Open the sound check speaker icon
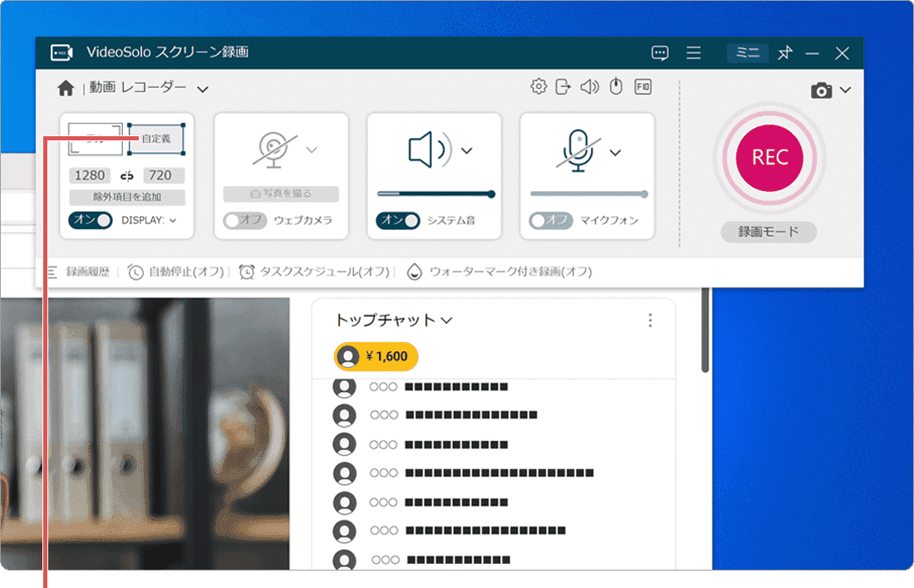 [x=590, y=86]
